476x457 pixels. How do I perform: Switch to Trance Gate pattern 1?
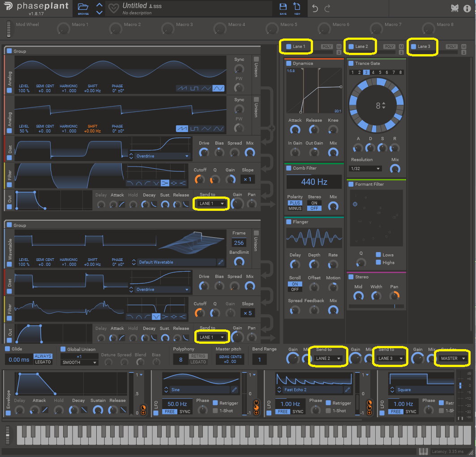tap(352, 72)
